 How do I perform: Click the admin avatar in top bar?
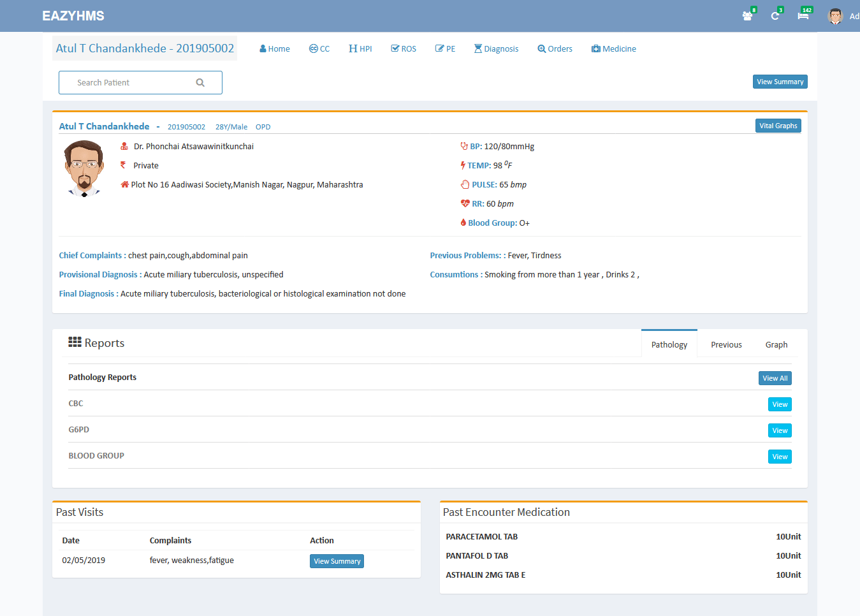pyautogui.click(x=834, y=17)
